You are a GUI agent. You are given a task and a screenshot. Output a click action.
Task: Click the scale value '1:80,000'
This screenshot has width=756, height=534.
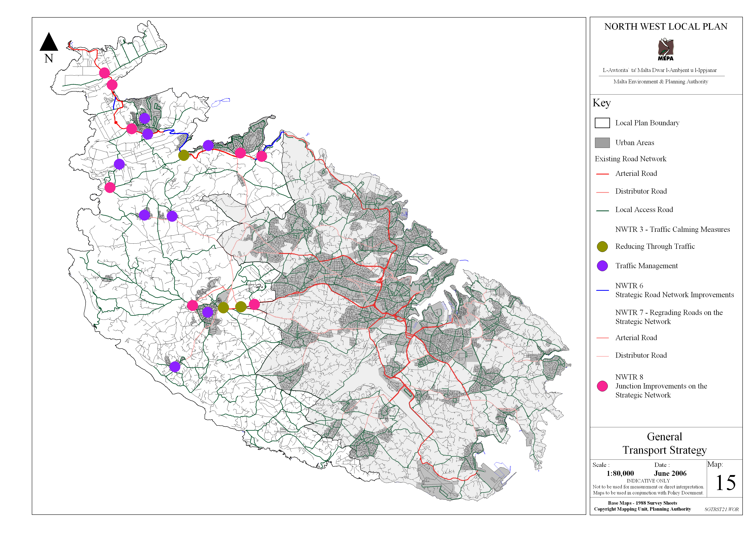click(620, 473)
